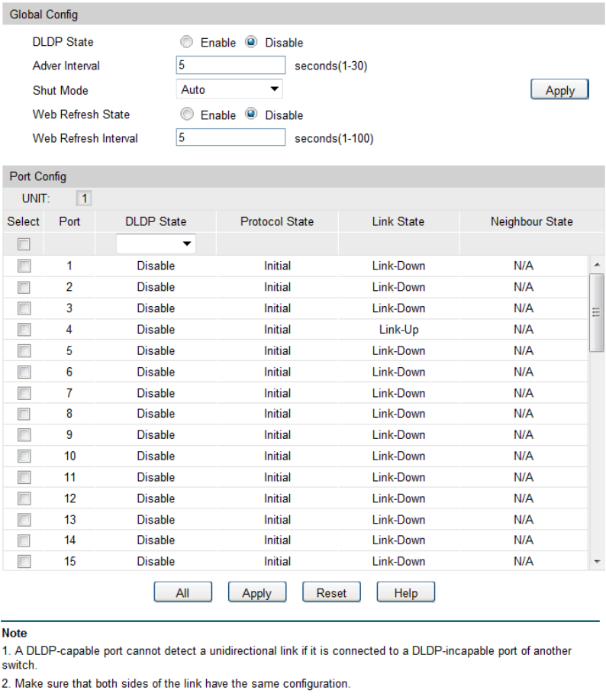Select UNIT 1 tab
The height and width of the screenshot is (700, 606).
(x=84, y=198)
